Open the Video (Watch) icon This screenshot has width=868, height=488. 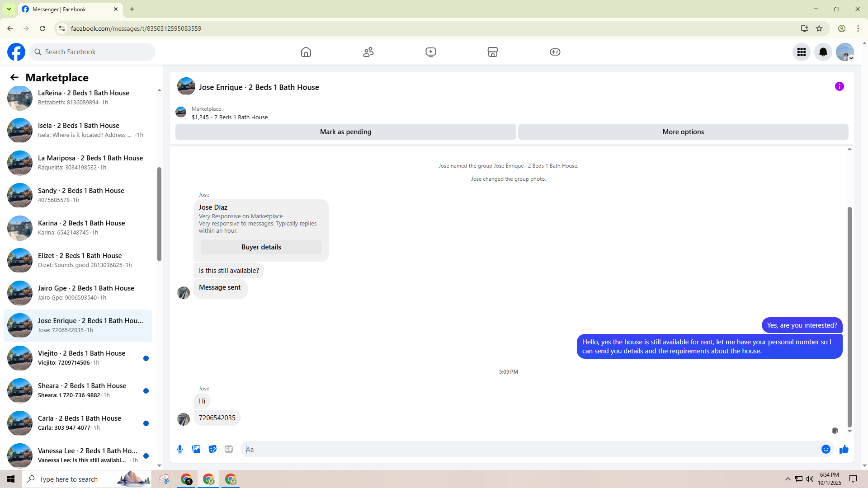tap(431, 52)
